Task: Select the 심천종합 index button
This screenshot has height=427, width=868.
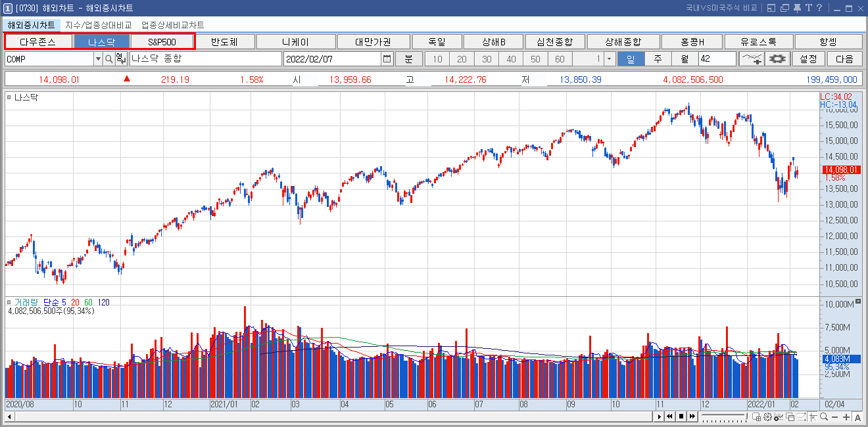Action: click(x=554, y=42)
